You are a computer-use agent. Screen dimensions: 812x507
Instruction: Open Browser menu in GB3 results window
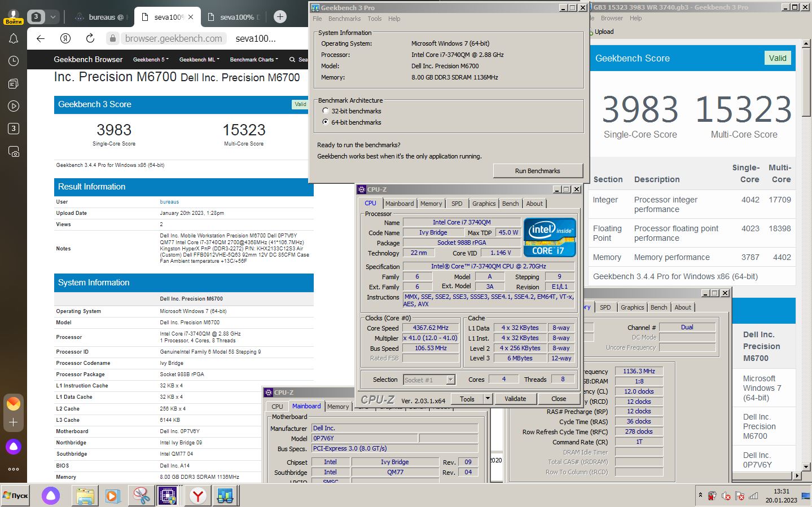click(x=612, y=18)
